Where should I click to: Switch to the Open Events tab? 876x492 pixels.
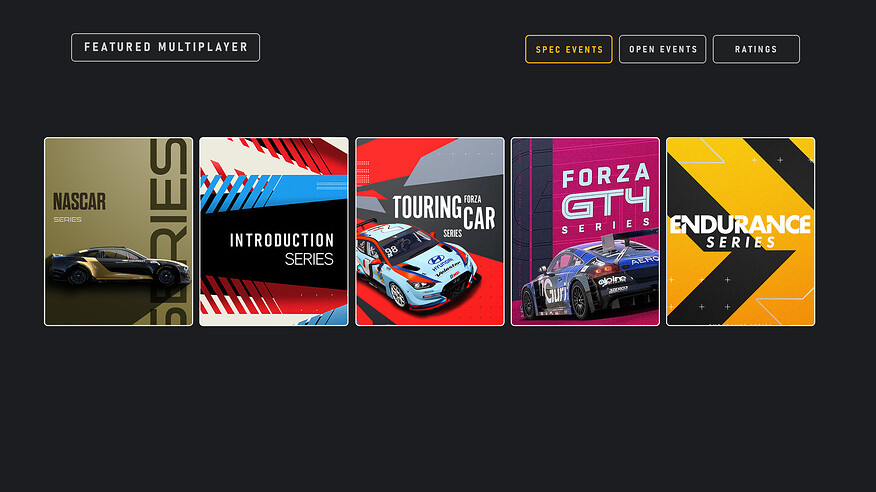[663, 49]
